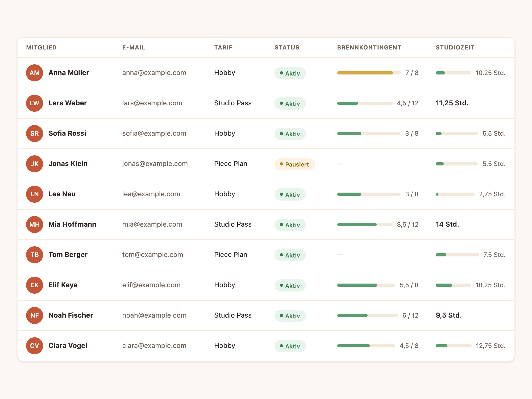Viewport: 532px width, 399px height.
Task: Select Elif Kaya's EK avatar
Action: pyautogui.click(x=35, y=285)
